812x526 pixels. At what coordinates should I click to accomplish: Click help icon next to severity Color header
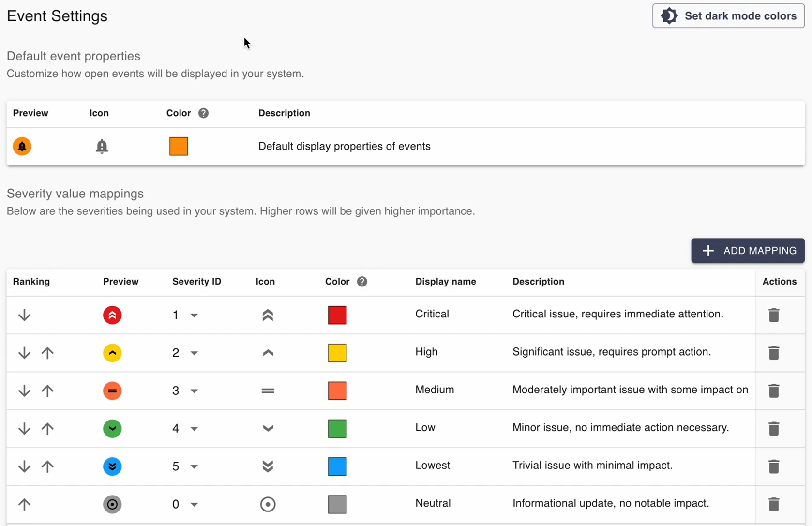[x=362, y=282]
